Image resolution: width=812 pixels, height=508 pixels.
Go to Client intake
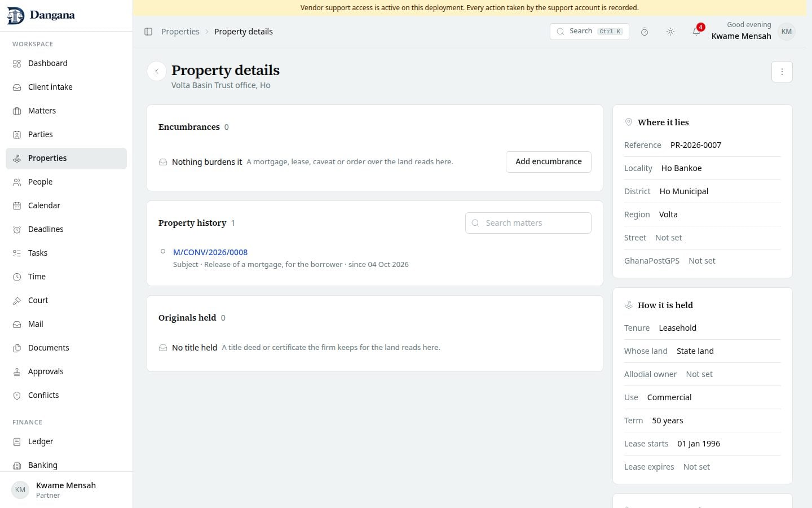(x=66, y=87)
